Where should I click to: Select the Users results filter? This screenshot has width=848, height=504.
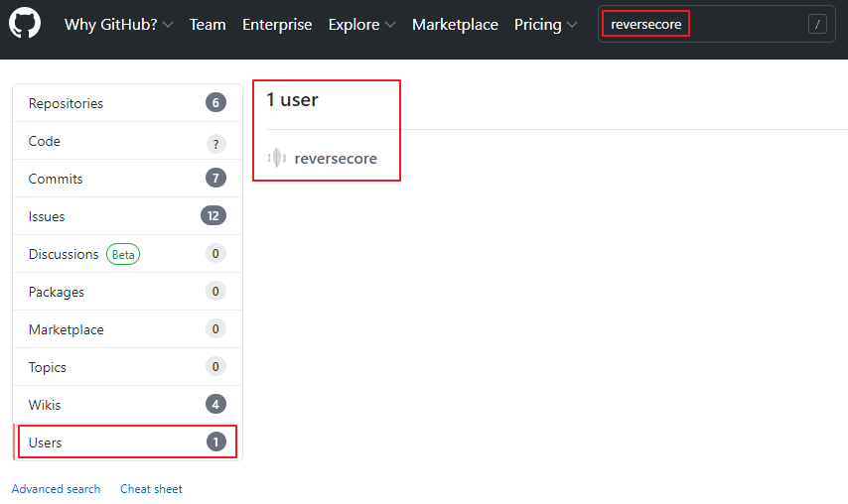click(128, 441)
